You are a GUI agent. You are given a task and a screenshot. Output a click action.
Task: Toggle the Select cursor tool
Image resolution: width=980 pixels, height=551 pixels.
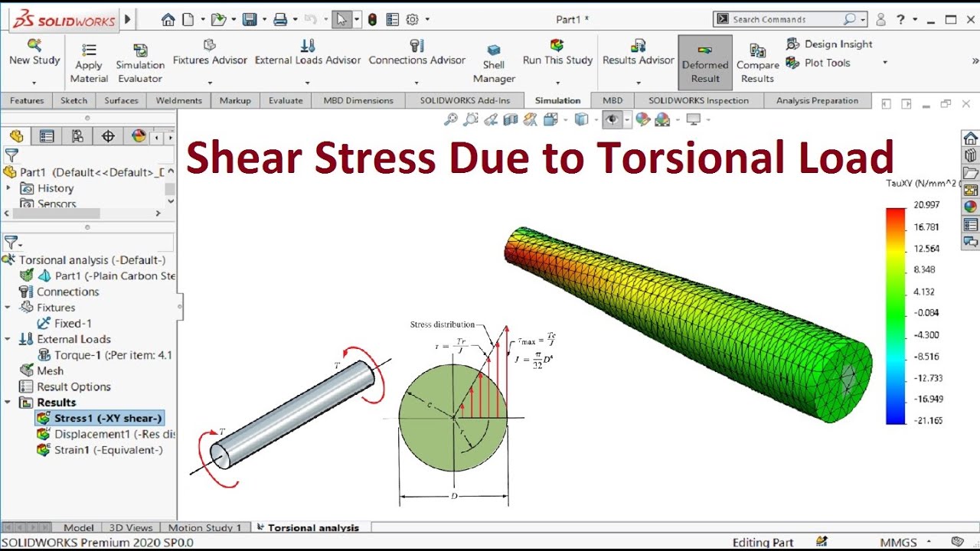coord(341,20)
